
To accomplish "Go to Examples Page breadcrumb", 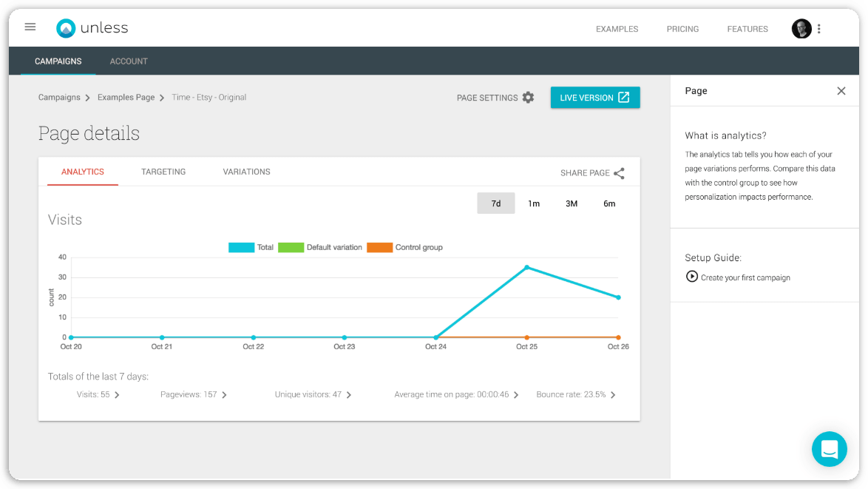I will tap(126, 98).
